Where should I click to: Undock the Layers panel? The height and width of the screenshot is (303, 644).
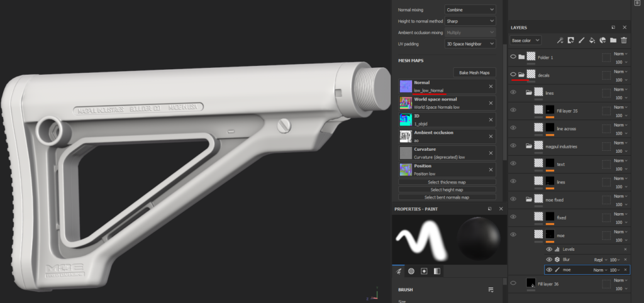[x=613, y=28]
